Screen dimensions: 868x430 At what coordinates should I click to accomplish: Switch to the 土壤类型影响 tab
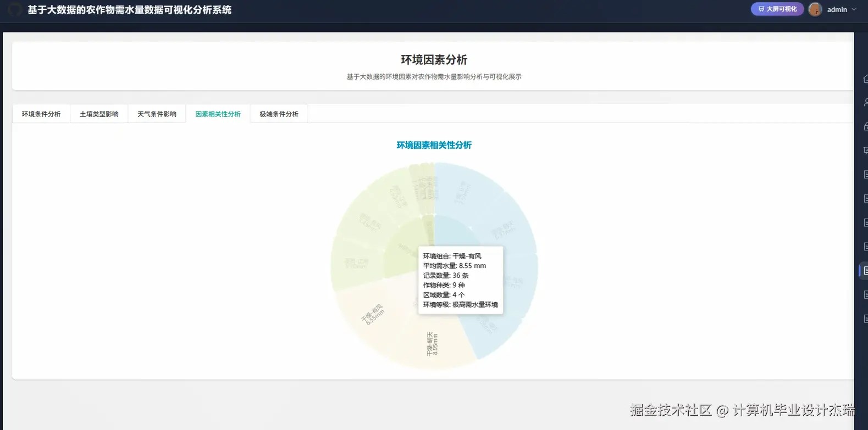[99, 114]
